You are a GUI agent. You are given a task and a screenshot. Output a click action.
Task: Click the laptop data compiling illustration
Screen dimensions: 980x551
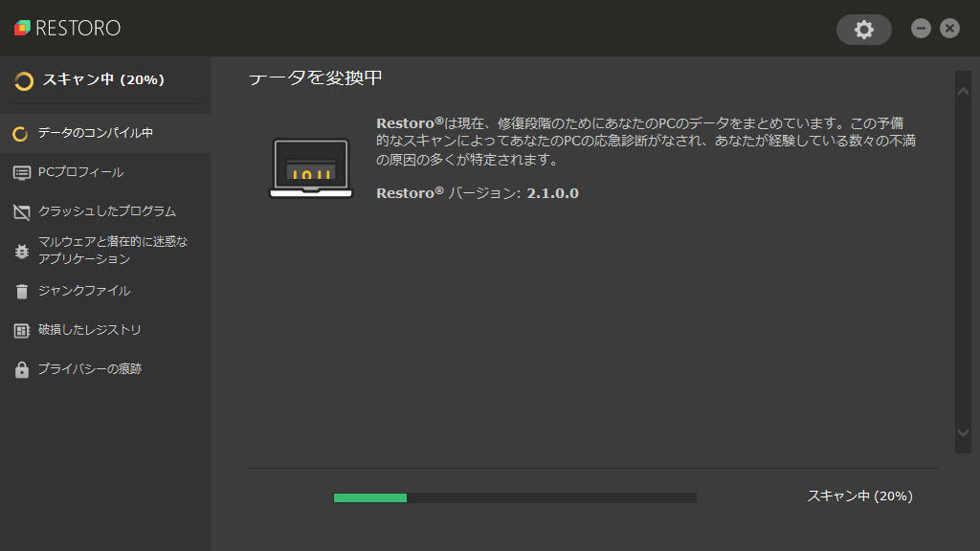click(x=311, y=168)
